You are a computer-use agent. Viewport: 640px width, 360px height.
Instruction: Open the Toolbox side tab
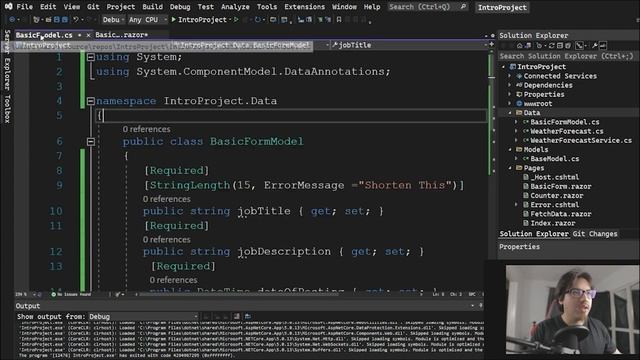pyautogui.click(x=7, y=109)
